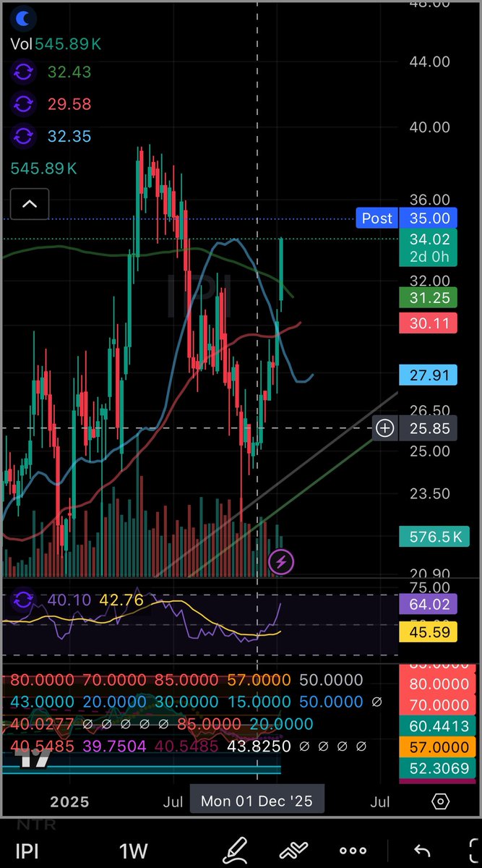The image size is (482, 868).
Task: Tap the Post 35.00 price label
Action: tap(406, 218)
